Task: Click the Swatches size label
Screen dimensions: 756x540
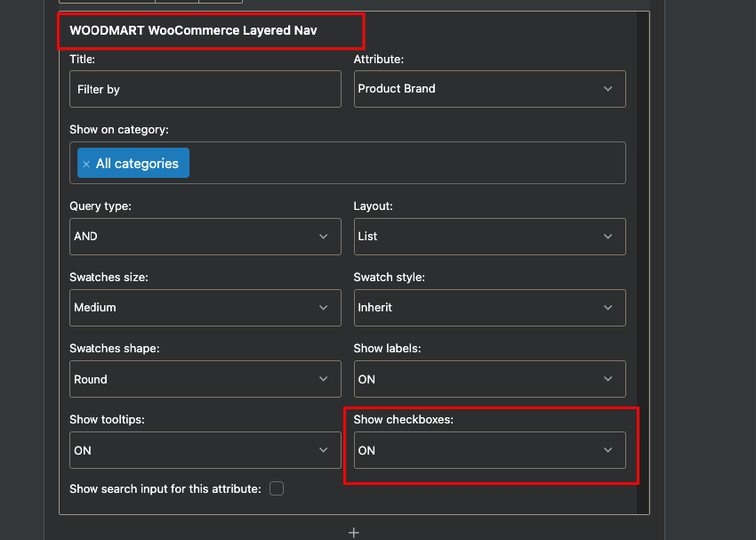Action: point(109,278)
